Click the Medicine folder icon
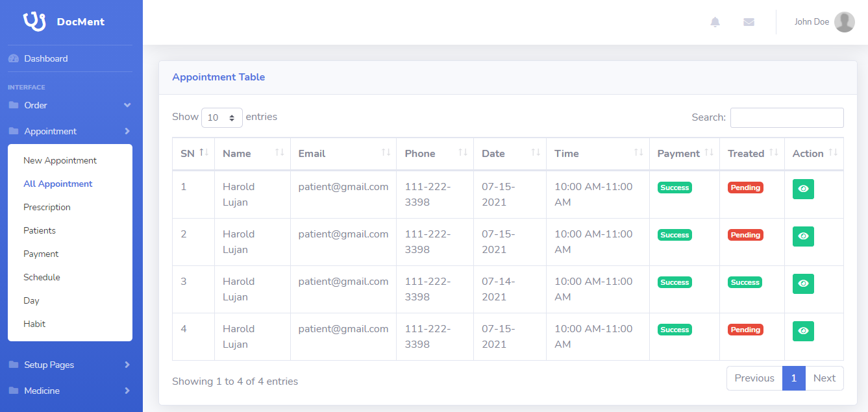 click(x=14, y=391)
